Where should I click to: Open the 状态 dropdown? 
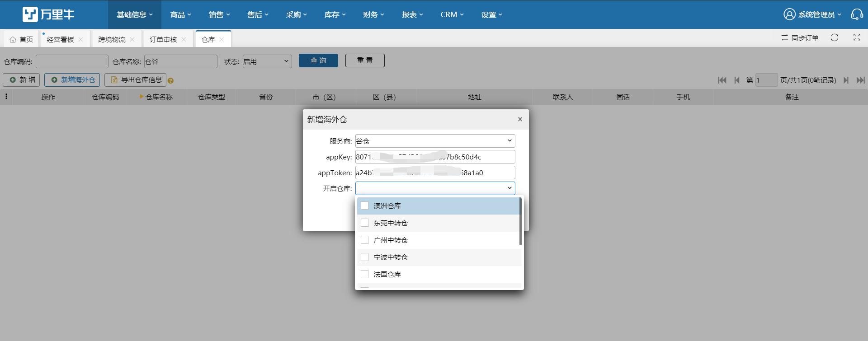coord(267,61)
